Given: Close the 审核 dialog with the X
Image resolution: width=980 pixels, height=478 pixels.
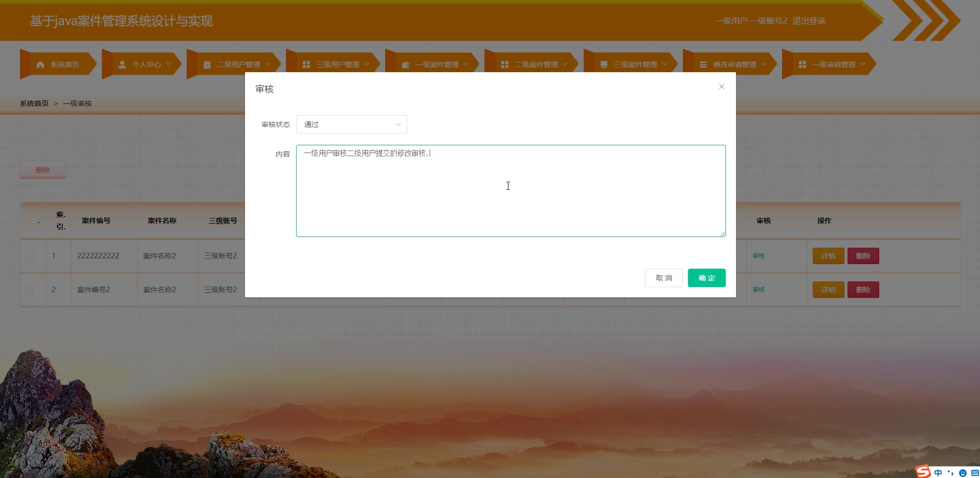Looking at the screenshot, I should (722, 86).
